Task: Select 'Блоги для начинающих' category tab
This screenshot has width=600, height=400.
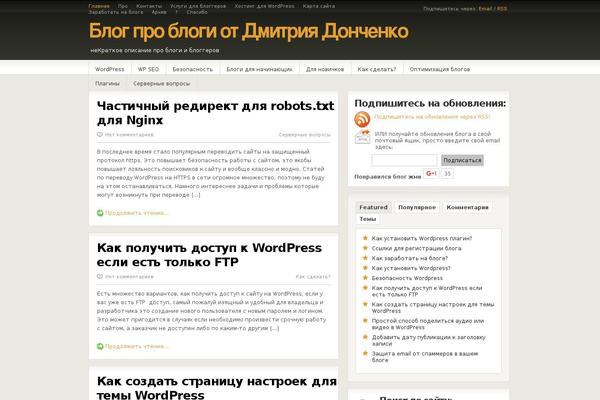Action: pyautogui.click(x=259, y=69)
